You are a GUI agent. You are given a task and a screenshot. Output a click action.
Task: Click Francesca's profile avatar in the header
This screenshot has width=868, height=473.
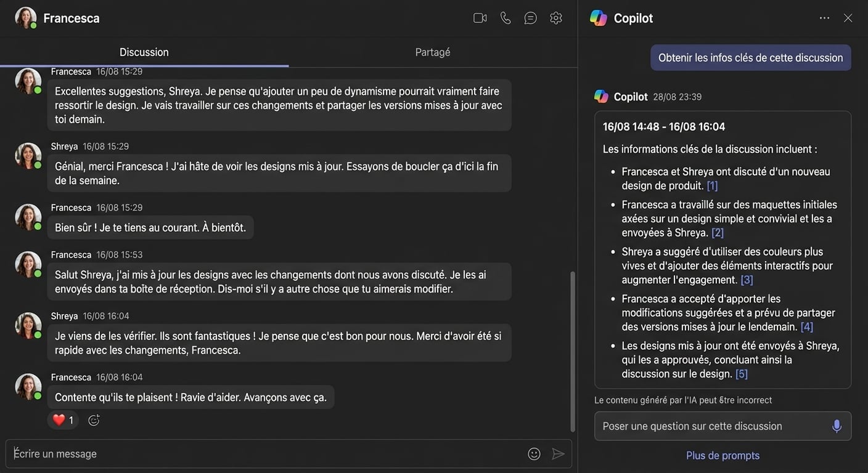[x=25, y=17]
